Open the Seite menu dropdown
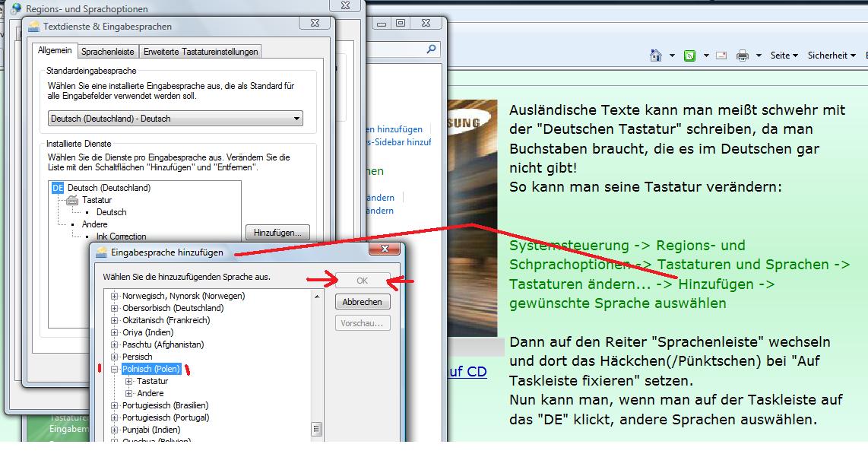The width and height of the screenshot is (868, 473). point(784,56)
